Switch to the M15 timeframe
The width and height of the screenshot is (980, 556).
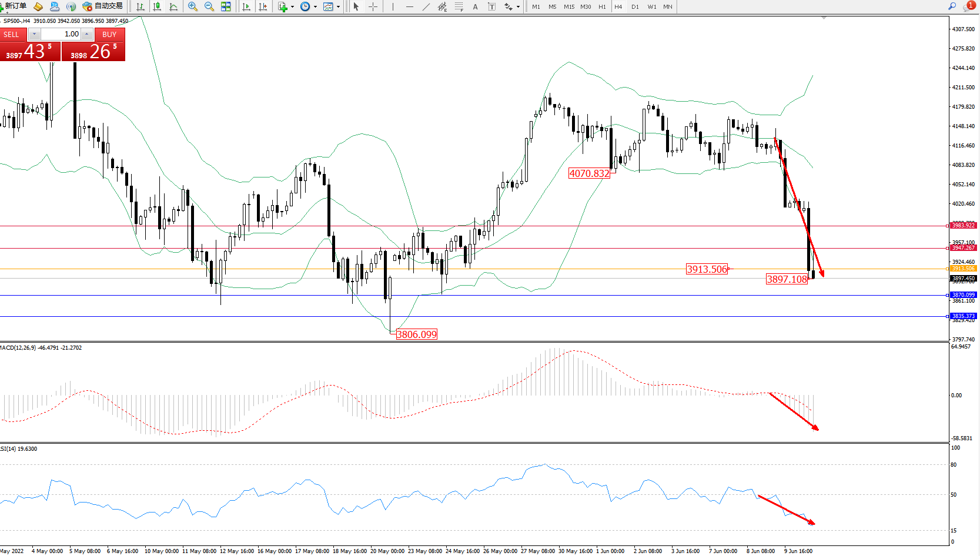tap(568, 7)
